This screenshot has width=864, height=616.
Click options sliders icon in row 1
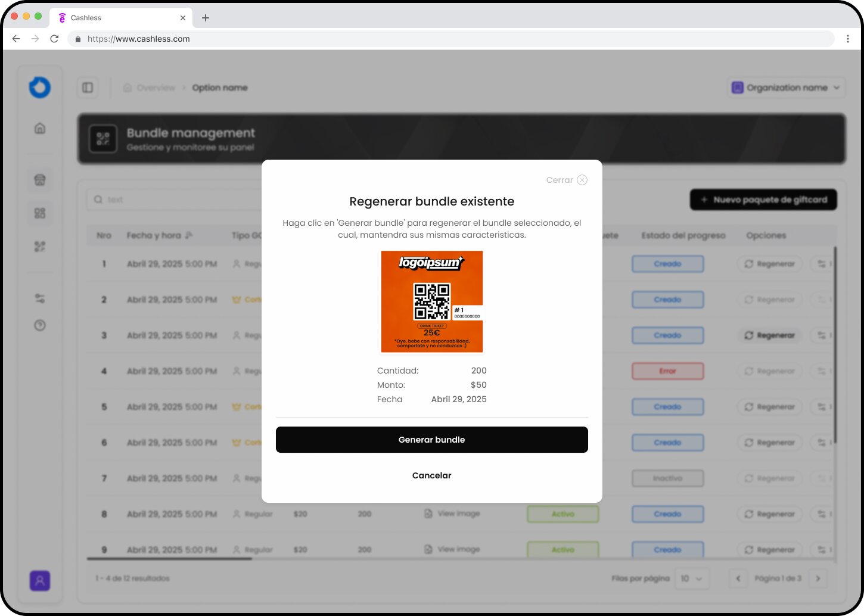[x=822, y=264]
